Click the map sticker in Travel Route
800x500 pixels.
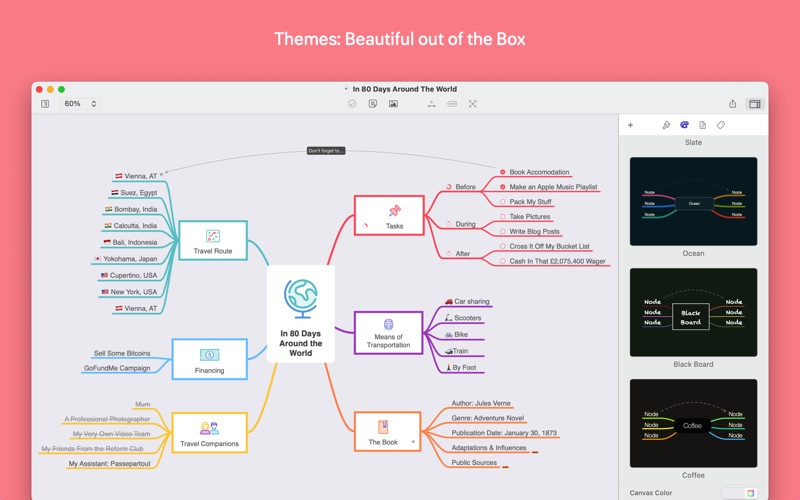pyautogui.click(x=213, y=236)
